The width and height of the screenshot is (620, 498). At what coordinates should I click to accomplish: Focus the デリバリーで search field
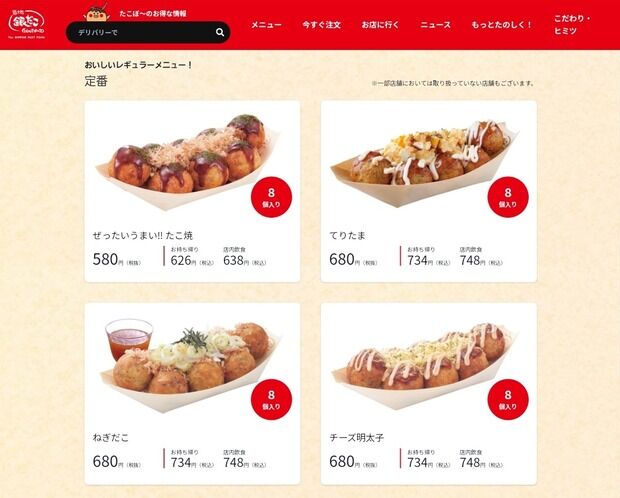coord(148,32)
